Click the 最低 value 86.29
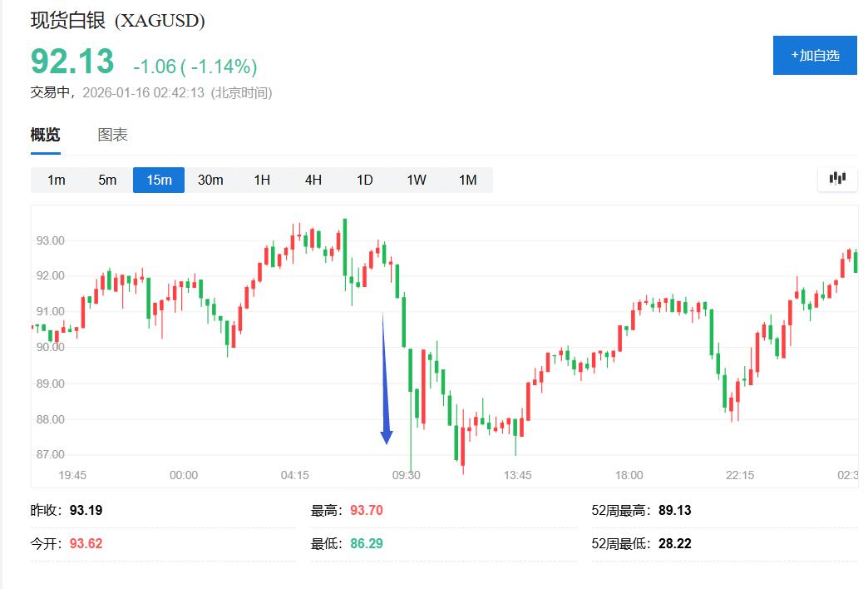 (x=366, y=543)
